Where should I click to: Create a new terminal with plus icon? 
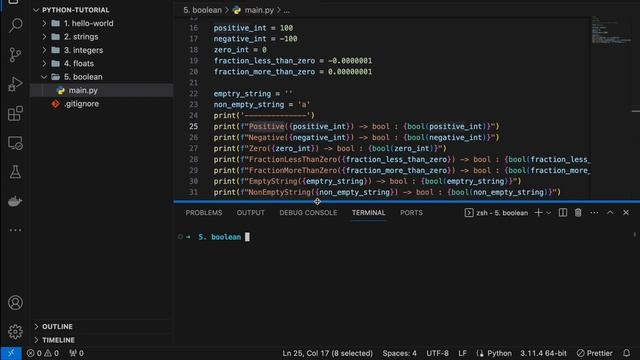point(538,213)
